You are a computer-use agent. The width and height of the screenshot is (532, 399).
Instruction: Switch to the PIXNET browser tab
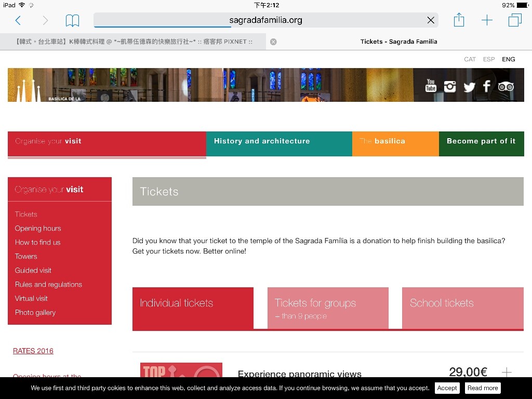pyautogui.click(x=134, y=42)
